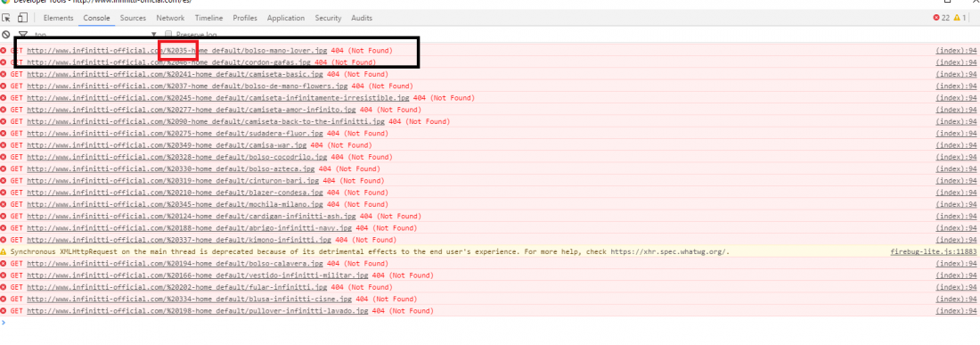Open the camiseta-infinitamente-irresistible.jpg URL link

coord(218,97)
